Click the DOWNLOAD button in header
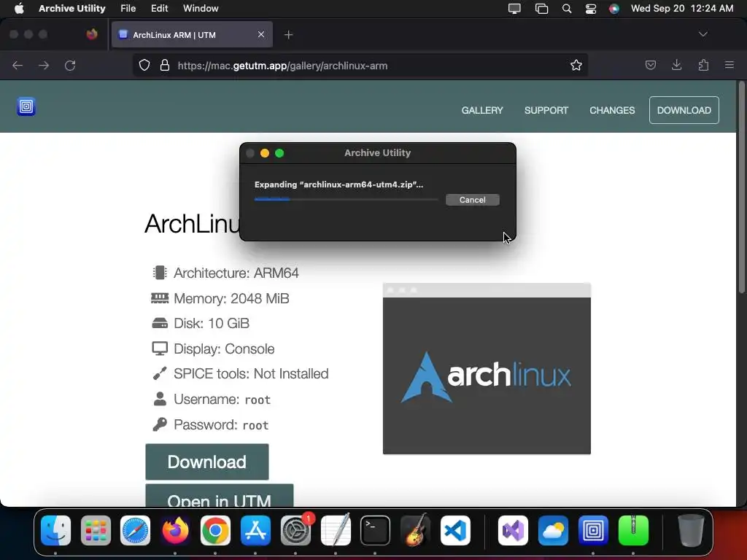Image resolution: width=747 pixels, height=560 pixels. pyautogui.click(x=684, y=111)
